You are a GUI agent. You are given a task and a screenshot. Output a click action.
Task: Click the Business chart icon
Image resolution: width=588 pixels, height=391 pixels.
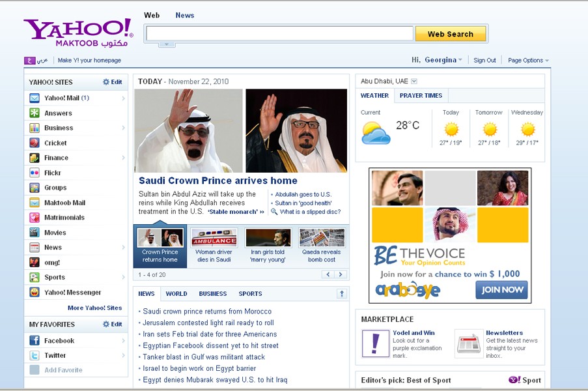point(35,128)
